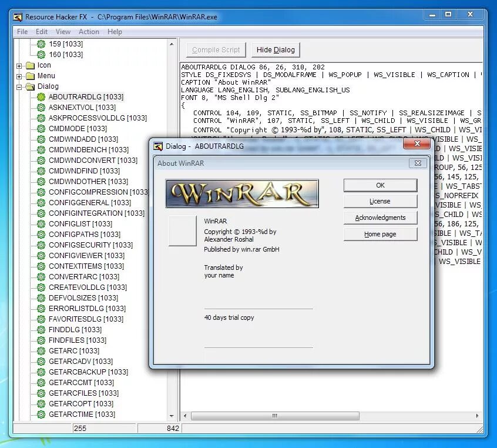The width and height of the screenshot is (497, 448).
Task: Select CONFIGCOMPRESSION [1033] in tree
Action: coord(98,192)
